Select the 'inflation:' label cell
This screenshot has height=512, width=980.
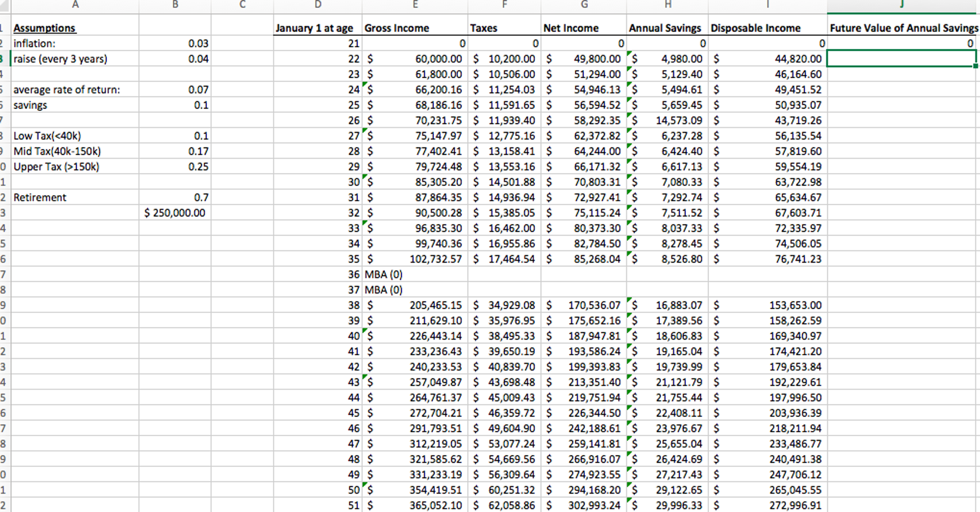(75, 43)
